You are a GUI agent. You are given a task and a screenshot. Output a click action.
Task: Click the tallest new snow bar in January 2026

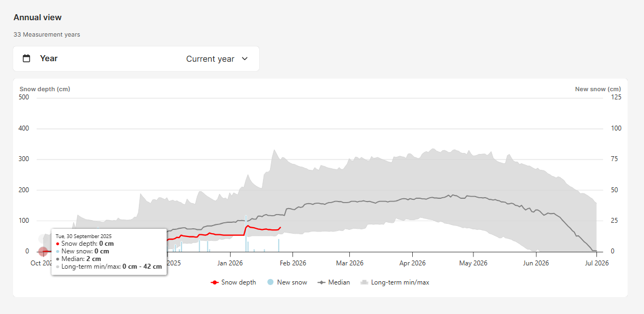[x=246, y=234]
